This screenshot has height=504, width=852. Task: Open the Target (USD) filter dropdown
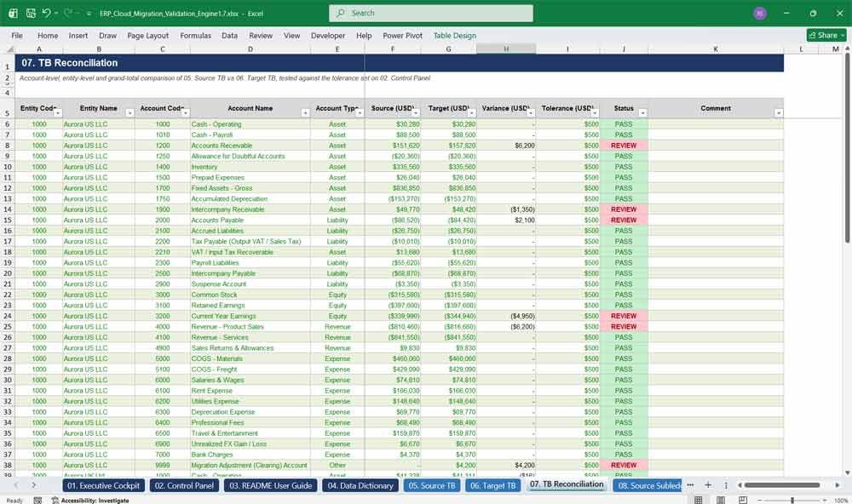[x=472, y=113]
